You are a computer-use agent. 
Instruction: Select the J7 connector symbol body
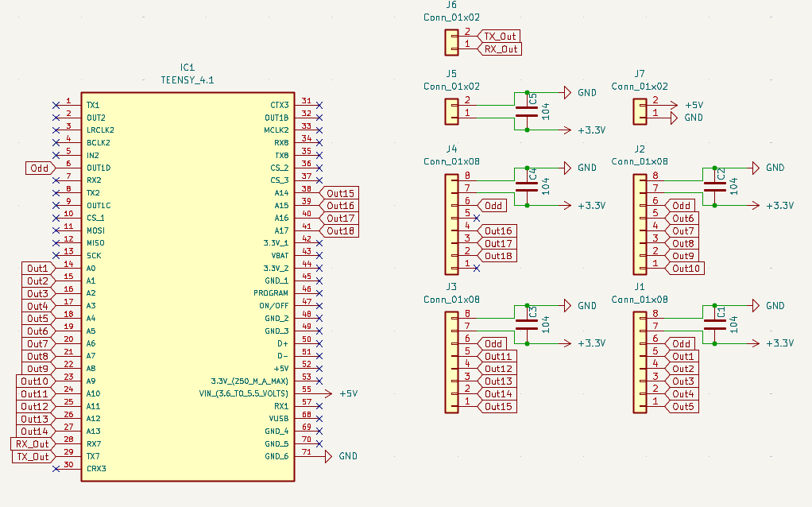[640, 111]
